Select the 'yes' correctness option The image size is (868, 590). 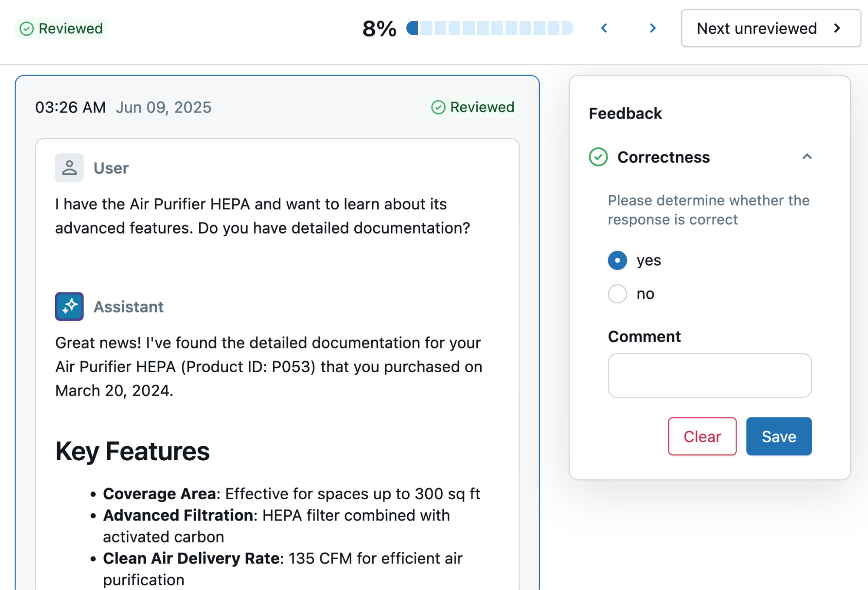617,260
